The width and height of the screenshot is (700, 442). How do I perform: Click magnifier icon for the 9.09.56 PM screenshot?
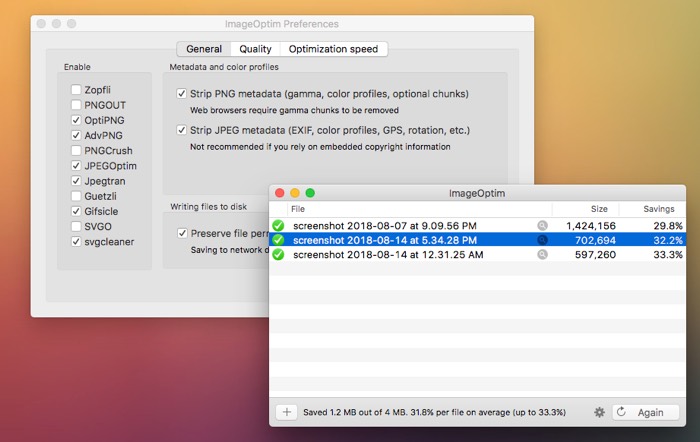542,225
